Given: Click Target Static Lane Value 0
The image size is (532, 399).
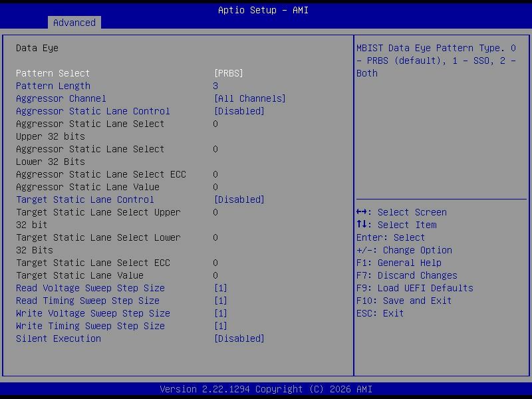Looking at the screenshot, I should point(215,275).
